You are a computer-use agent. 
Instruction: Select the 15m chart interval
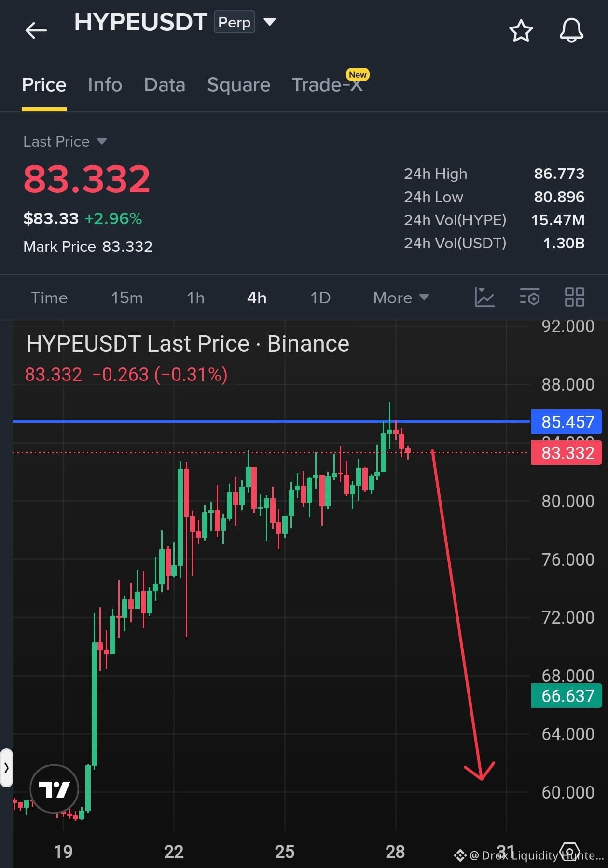(x=127, y=298)
